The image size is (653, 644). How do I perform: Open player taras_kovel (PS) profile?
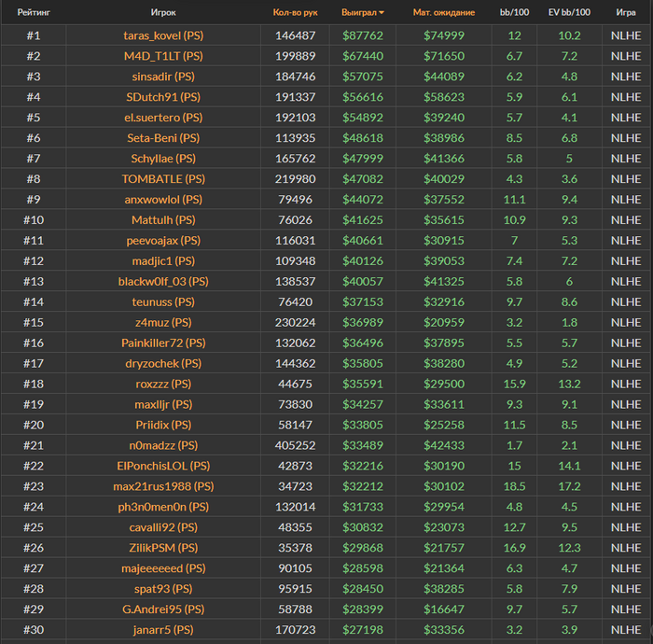point(163,35)
